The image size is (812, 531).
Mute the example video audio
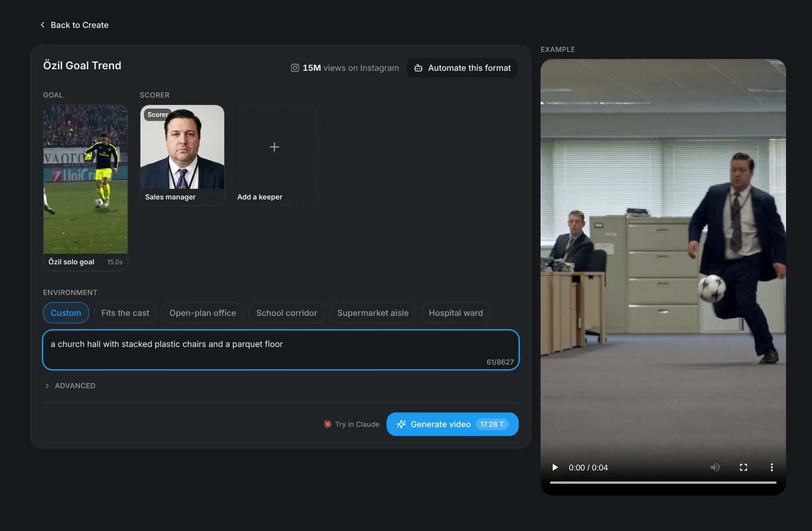click(x=715, y=468)
